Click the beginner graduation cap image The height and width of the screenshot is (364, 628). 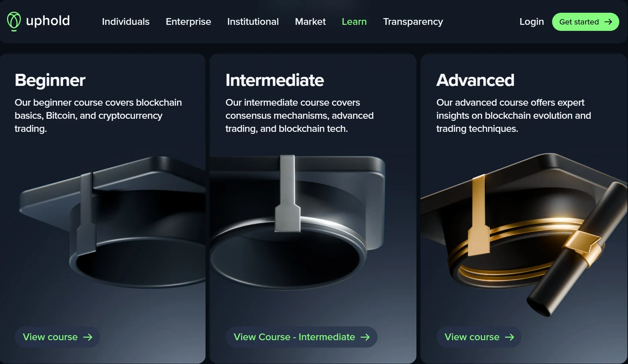click(x=113, y=221)
